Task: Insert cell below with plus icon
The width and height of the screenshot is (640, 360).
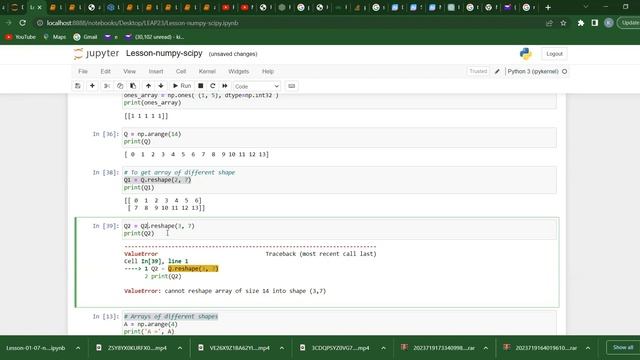Action: click(92, 86)
